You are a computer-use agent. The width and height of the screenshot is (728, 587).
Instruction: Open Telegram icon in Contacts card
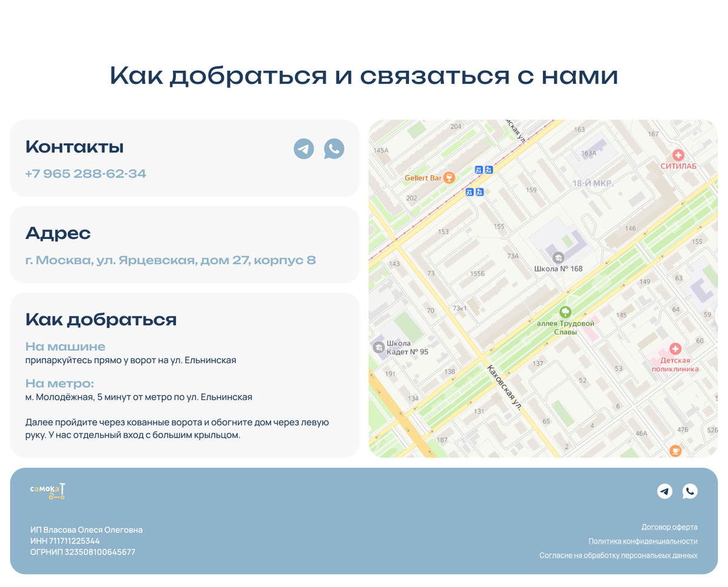[x=304, y=149]
